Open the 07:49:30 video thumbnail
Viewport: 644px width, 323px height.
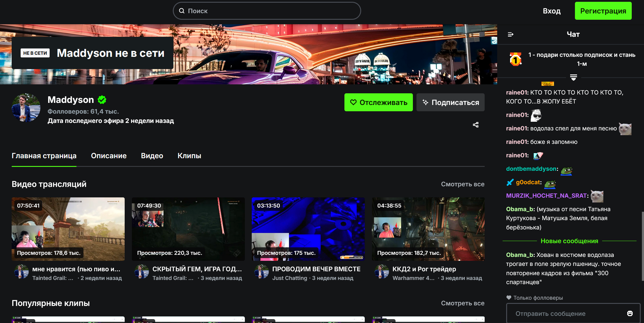click(188, 229)
